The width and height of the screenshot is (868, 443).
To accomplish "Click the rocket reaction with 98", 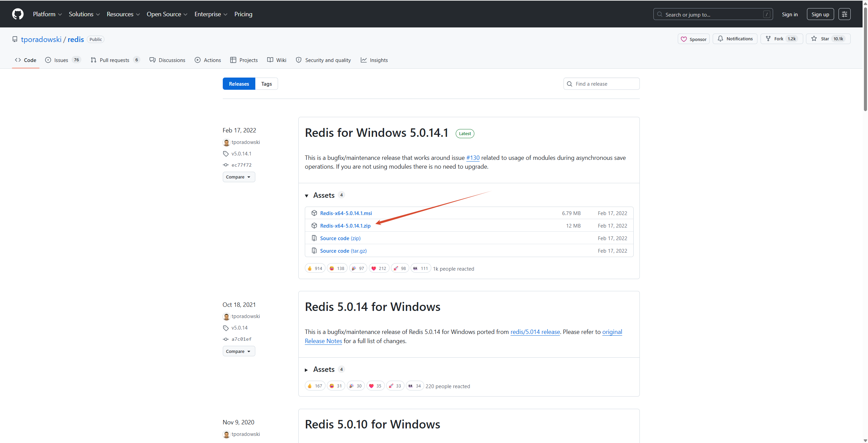I will click(400, 268).
